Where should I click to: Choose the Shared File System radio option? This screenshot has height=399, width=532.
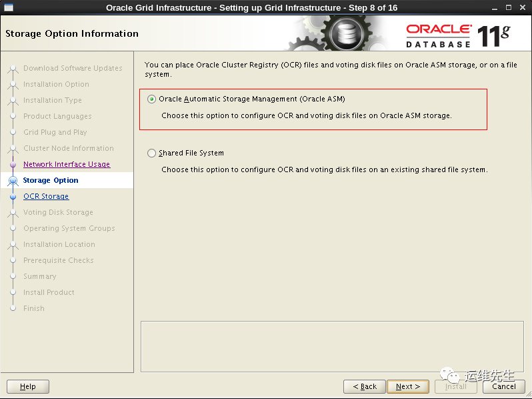pyautogui.click(x=151, y=153)
